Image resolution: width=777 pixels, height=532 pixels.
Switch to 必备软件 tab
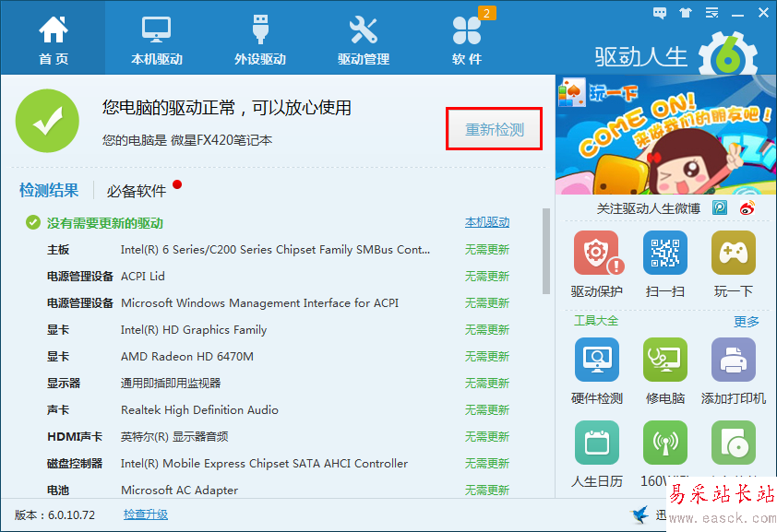tap(137, 191)
